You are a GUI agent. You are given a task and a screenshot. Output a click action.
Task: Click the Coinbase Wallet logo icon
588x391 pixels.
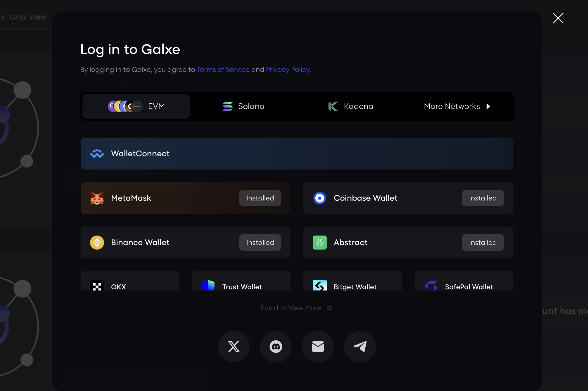pos(319,198)
